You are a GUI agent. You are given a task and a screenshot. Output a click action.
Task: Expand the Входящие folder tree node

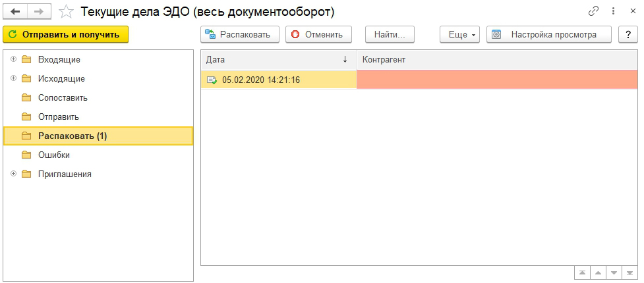tap(13, 59)
